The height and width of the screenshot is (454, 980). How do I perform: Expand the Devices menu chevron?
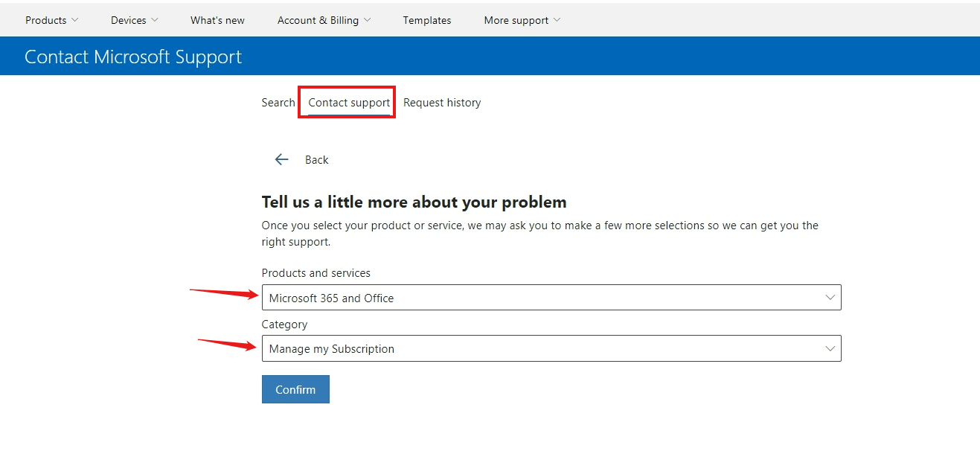tap(156, 20)
